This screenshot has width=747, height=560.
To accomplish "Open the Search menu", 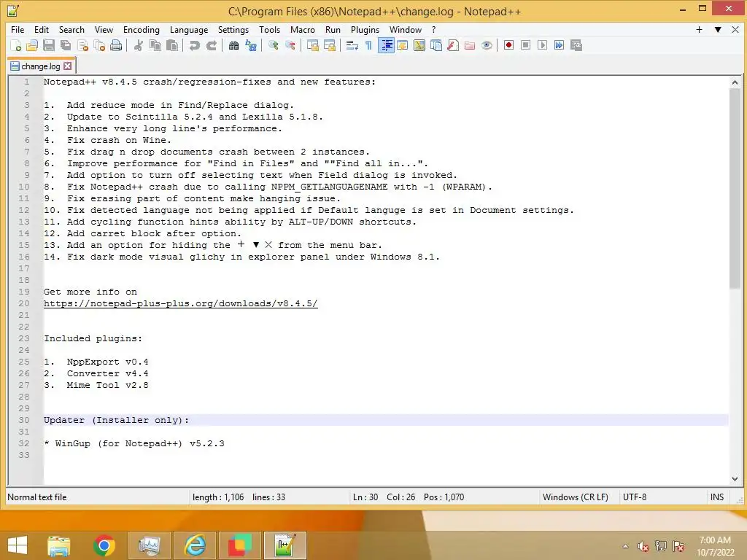I will [71, 29].
